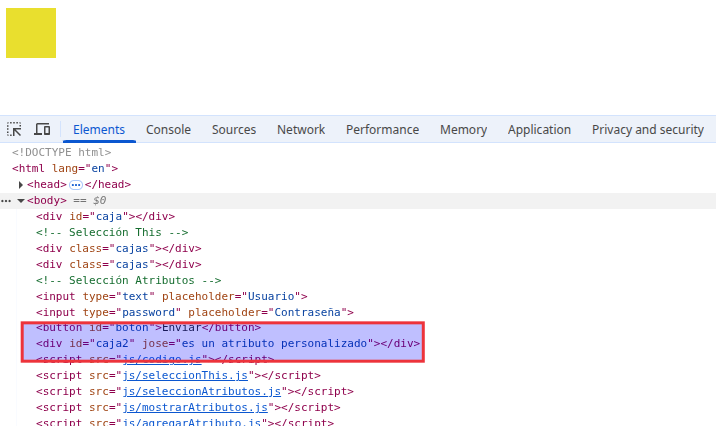Collapse the body element node

click(21, 200)
